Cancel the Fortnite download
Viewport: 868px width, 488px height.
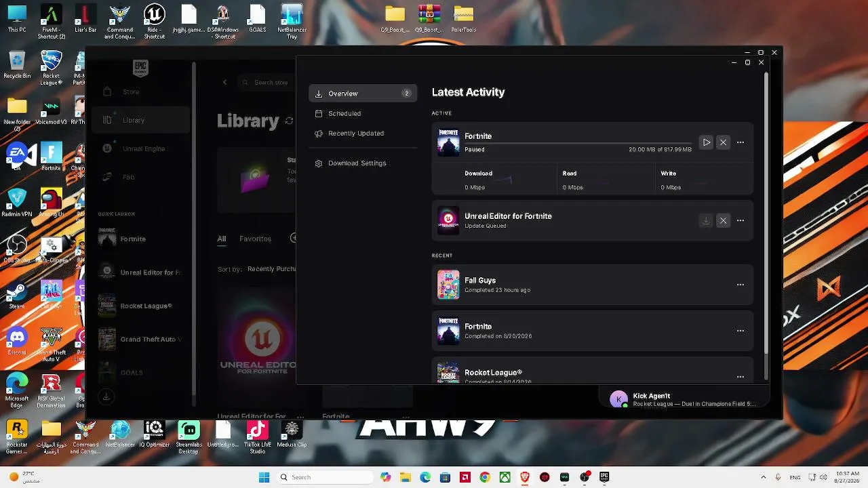point(723,142)
